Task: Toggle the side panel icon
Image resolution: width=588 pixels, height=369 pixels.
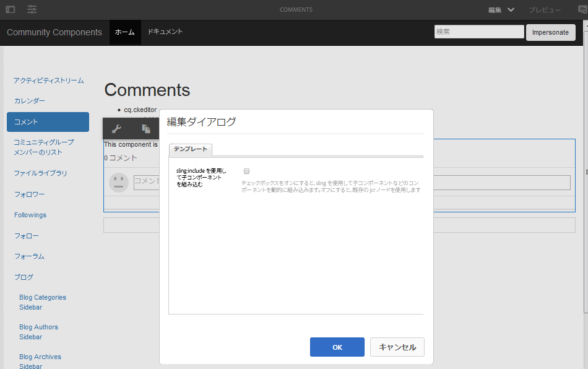Action: (10, 9)
